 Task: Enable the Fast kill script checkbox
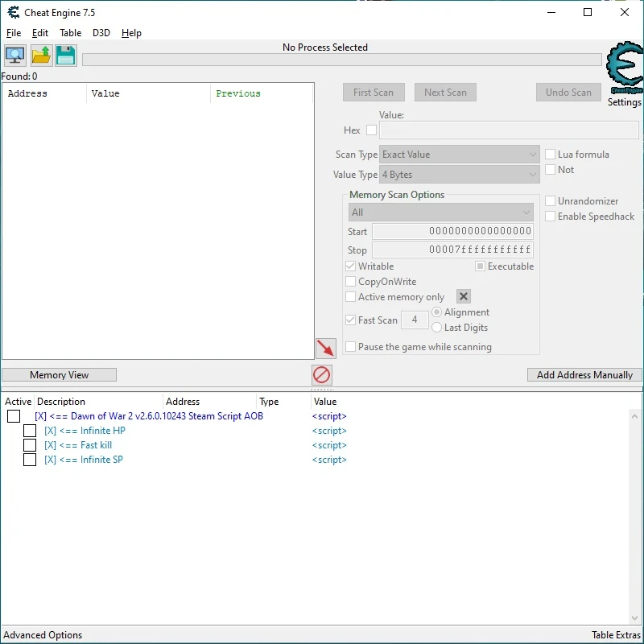point(30,445)
